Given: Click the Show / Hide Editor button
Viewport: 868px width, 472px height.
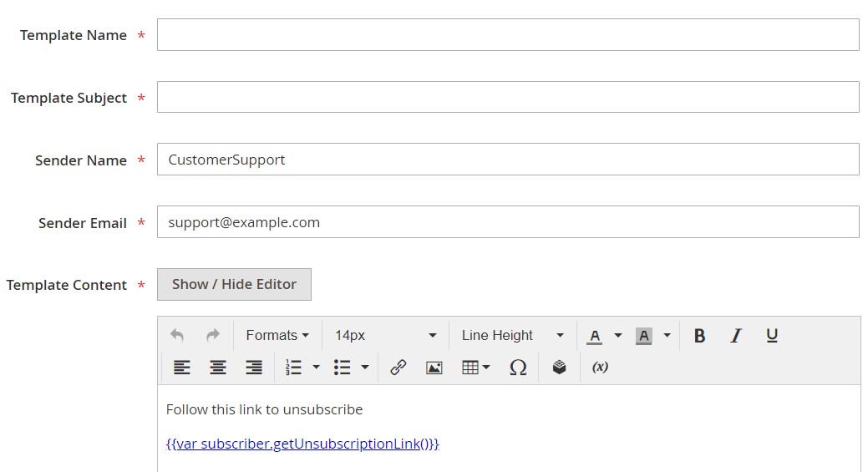Looking at the screenshot, I should (x=234, y=284).
